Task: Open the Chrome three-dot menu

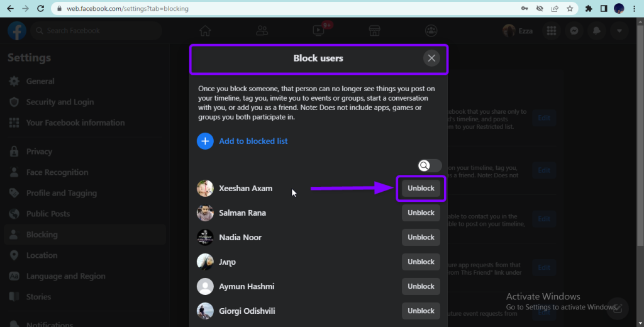Action: tap(634, 8)
